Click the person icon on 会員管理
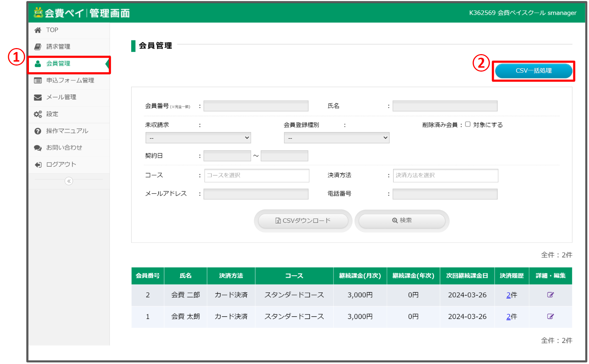 38,63
